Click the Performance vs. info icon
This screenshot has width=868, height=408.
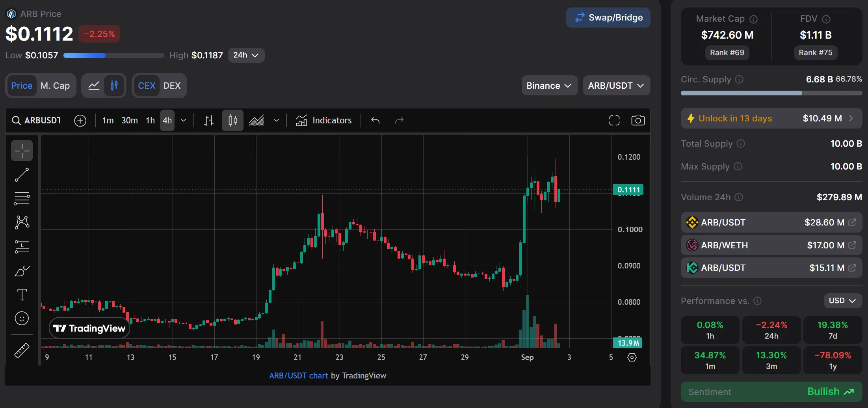[757, 301]
